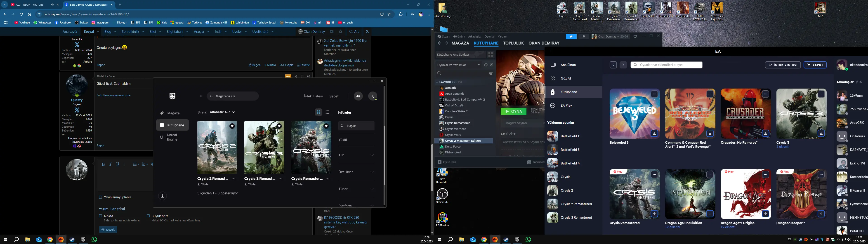Open Steam Görünüm menu
The image size is (868, 244).
(459, 36)
